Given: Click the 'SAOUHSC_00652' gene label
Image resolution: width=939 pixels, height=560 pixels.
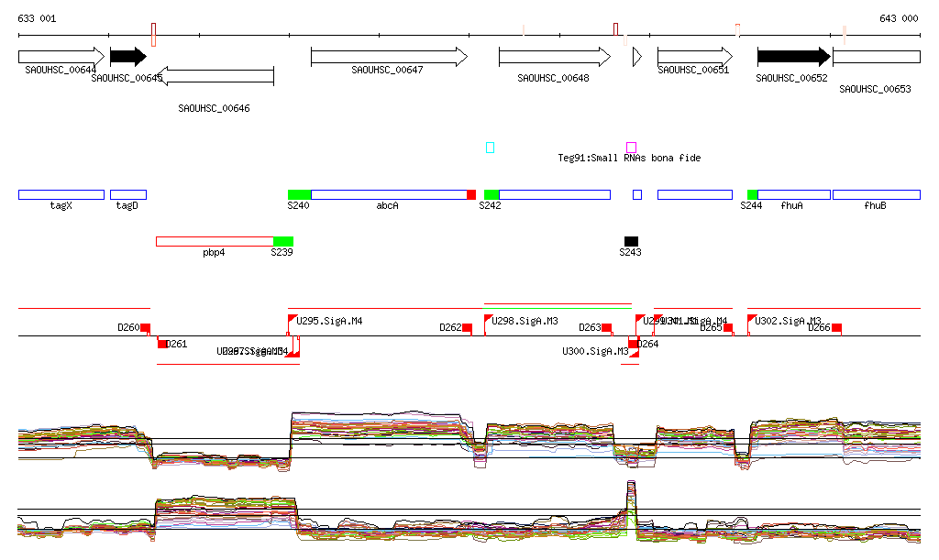Looking at the screenshot, I should 791,79.
